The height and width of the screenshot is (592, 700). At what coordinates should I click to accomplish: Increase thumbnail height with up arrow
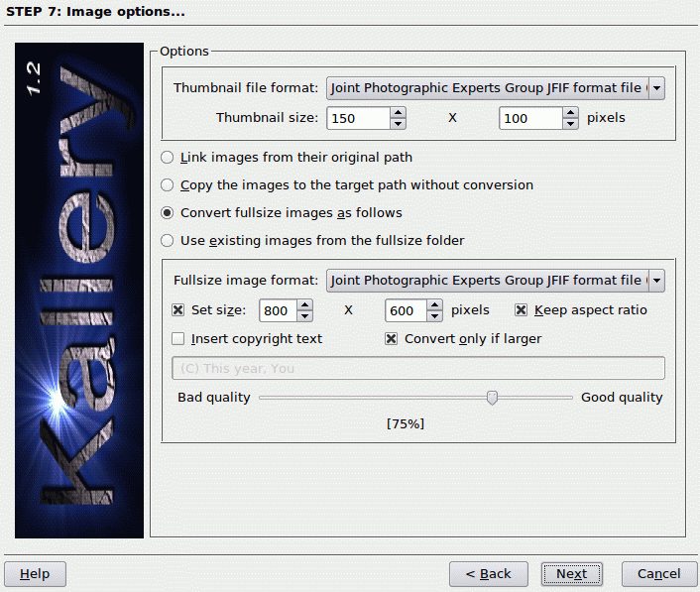coord(570,112)
